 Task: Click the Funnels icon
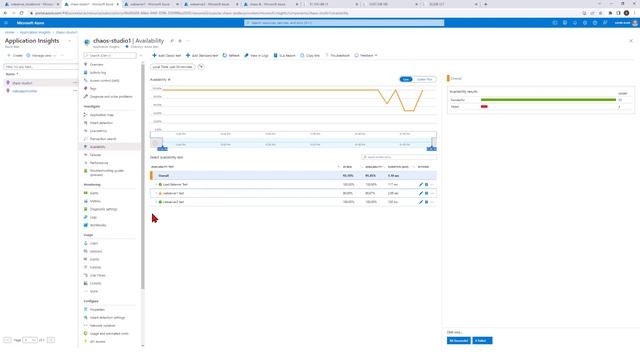click(86, 267)
